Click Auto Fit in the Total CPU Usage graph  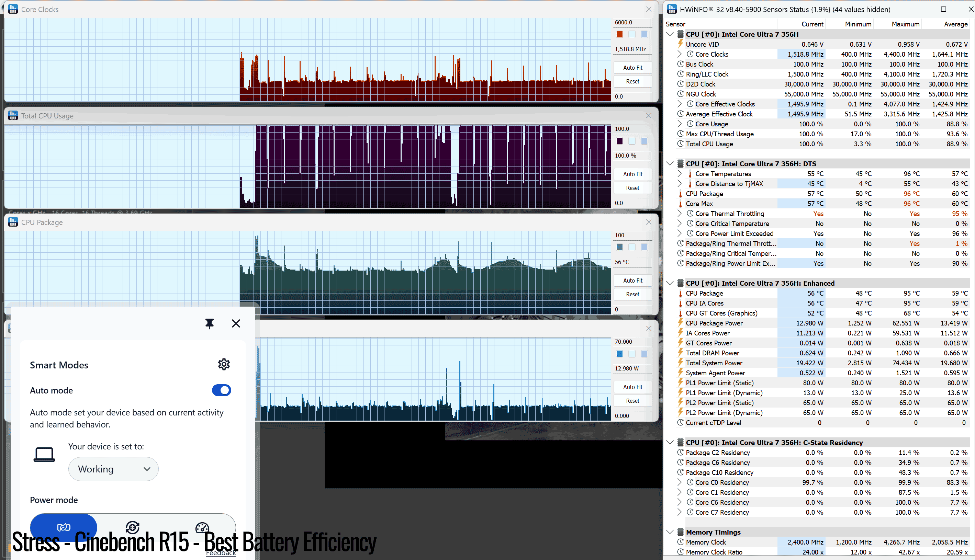click(x=632, y=174)
